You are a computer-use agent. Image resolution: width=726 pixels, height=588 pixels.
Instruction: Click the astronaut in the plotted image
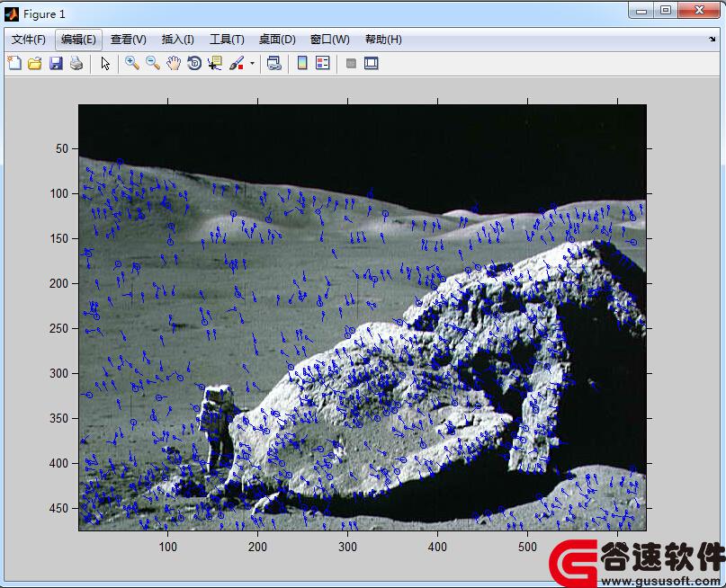point(217,427)
